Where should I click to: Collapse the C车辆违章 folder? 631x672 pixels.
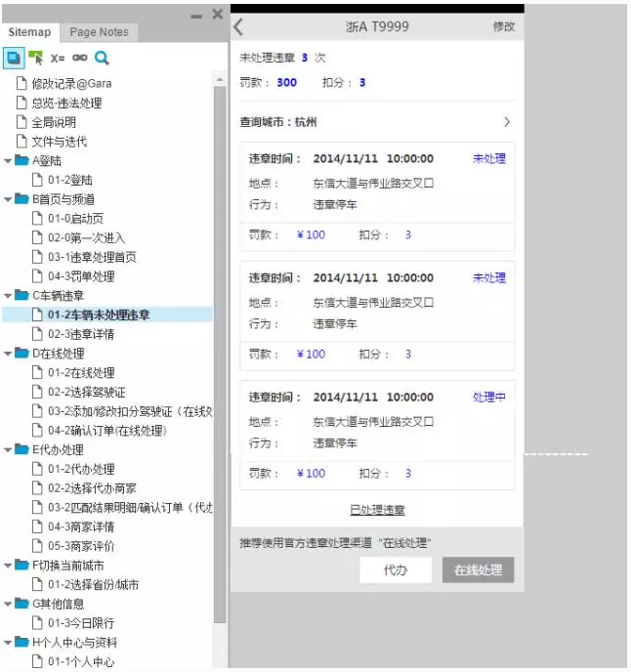tap(7, 296)
